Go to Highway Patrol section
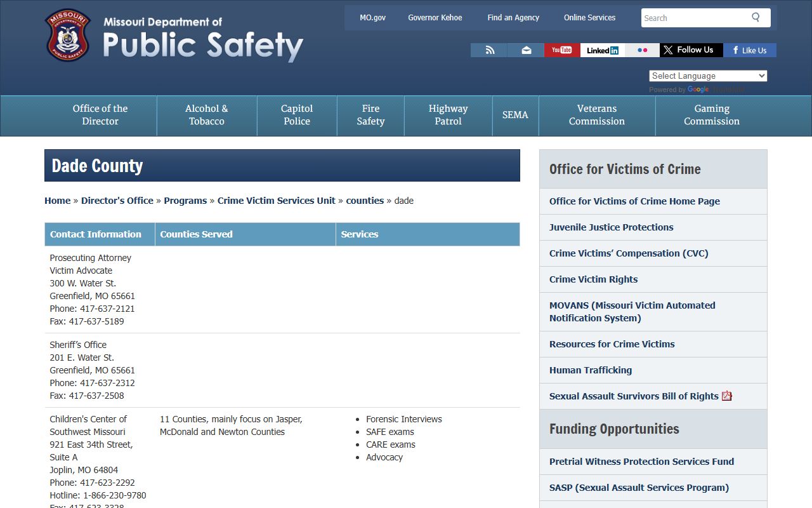812x508 pixels. [448, 115]
